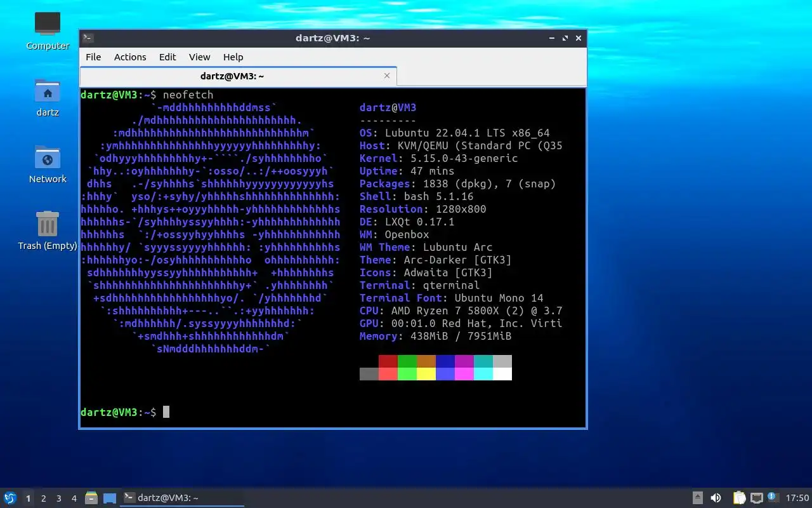
Task: Close the dartz@VM3 terminal tab
Action: point(387,76)
